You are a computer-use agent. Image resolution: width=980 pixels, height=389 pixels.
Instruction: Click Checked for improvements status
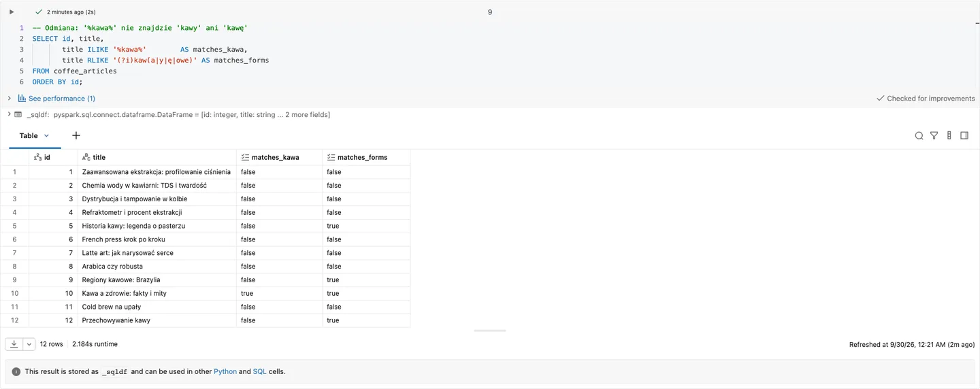pos(926,99)
